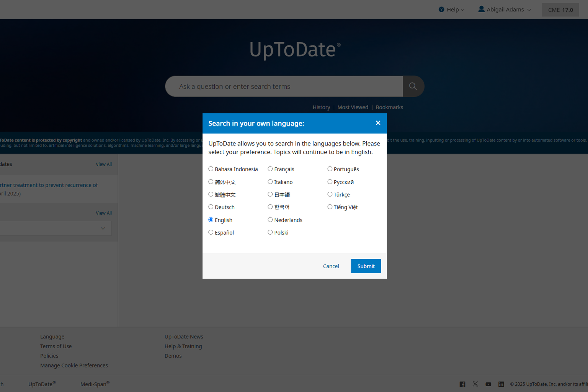Expand the sidebar dropdown chevron
588x392 pixels.
pyautogui.click(x=103, y=229)
